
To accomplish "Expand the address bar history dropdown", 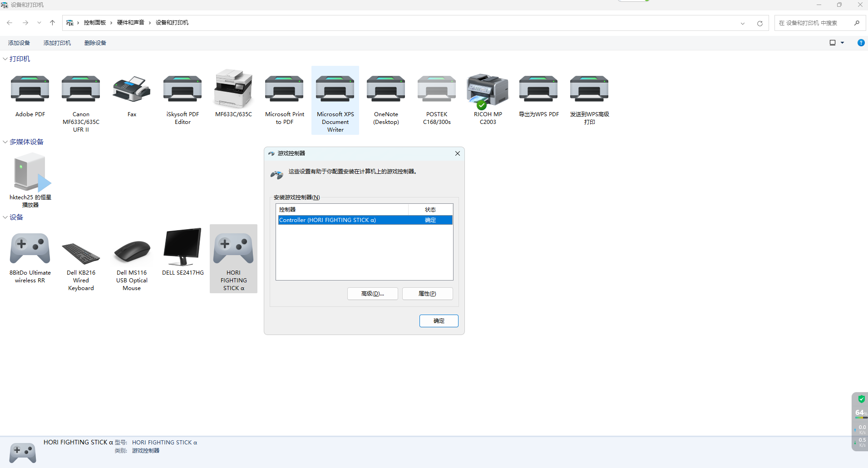I will (x=743, y=23).
